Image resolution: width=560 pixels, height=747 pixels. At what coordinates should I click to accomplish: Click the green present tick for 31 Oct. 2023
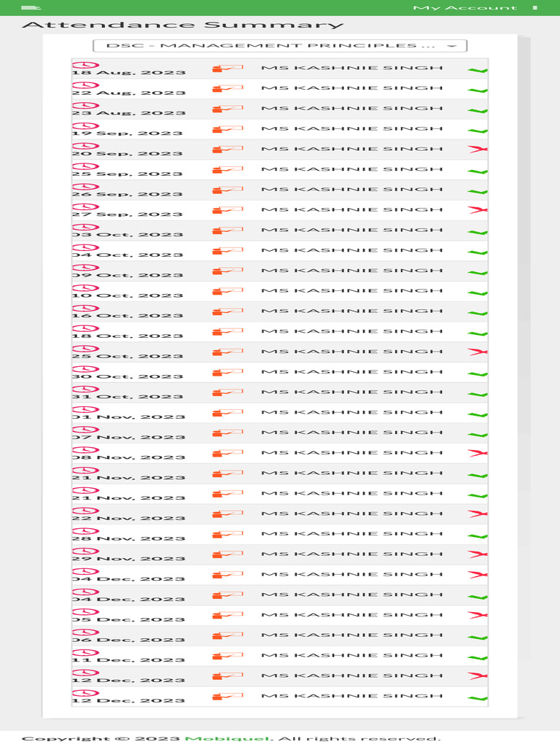click(478, 395)
